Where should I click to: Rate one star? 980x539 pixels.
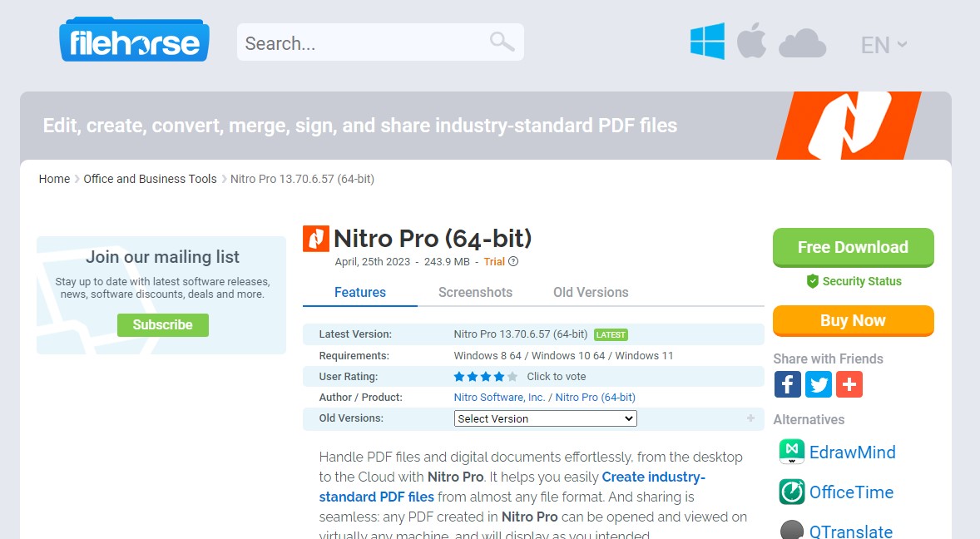459,377
